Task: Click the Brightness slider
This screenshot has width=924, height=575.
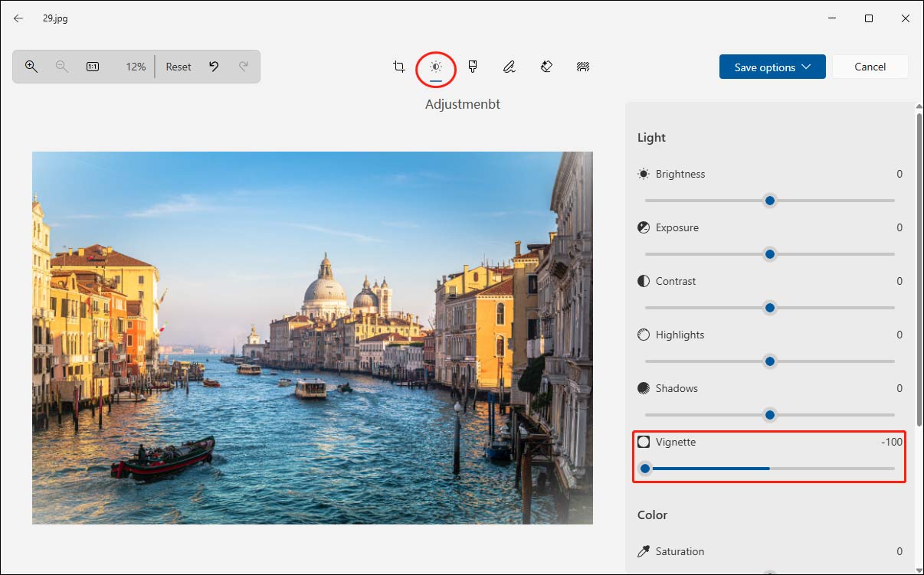Action: [x=769, y=201]
